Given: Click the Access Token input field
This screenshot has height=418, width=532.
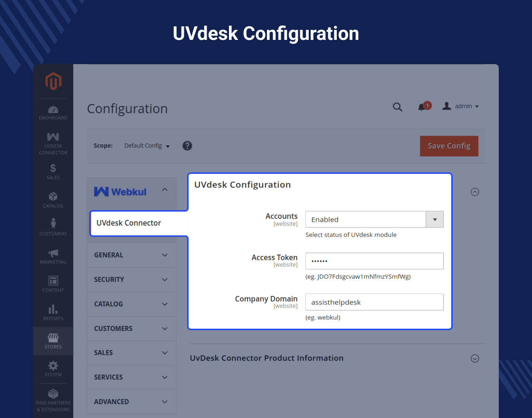Looking at the screenshot, I should point(374,261).
